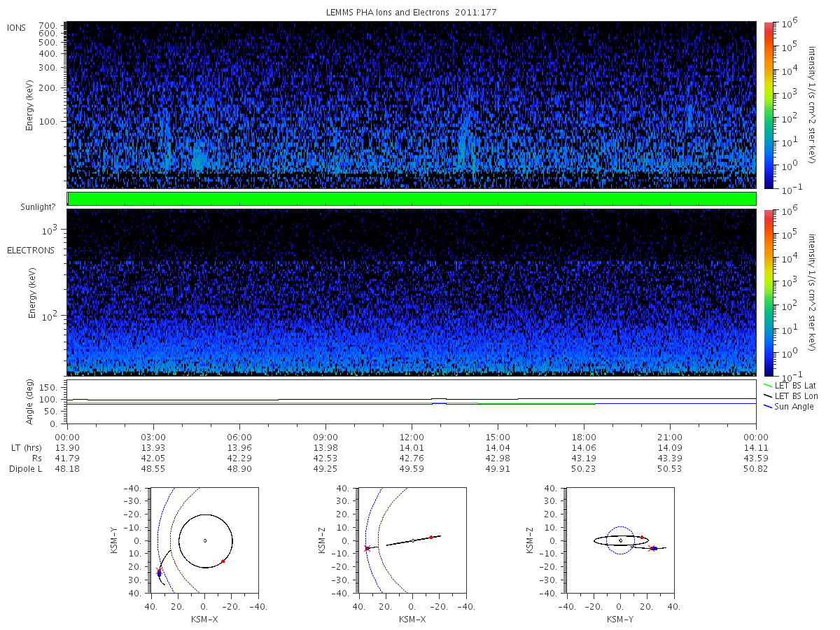This screenshot has height=630, width=840.
Task: Click the Dipole L row label
Action: [x=25, y=468]
